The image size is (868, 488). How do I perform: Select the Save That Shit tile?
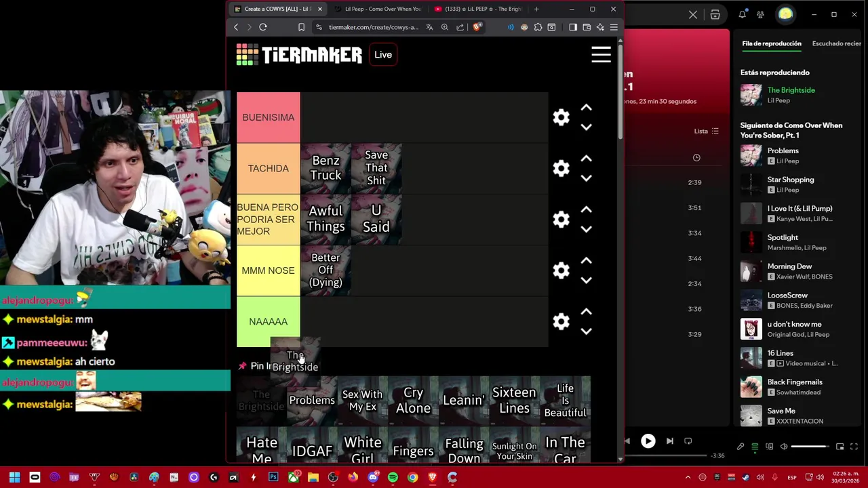tap(376, 168)
